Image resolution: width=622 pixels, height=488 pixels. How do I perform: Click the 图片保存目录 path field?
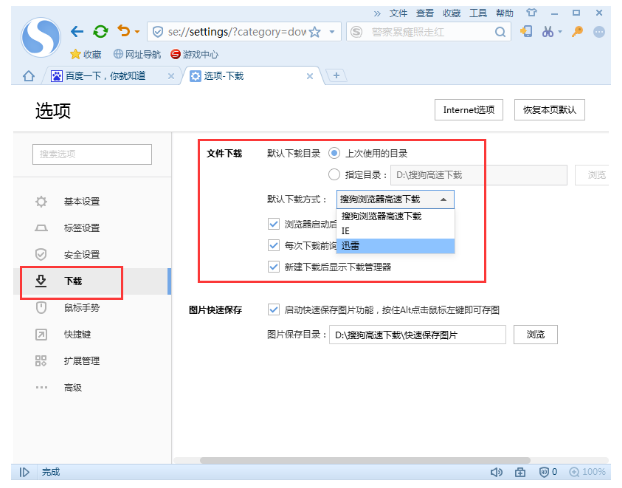417,335
